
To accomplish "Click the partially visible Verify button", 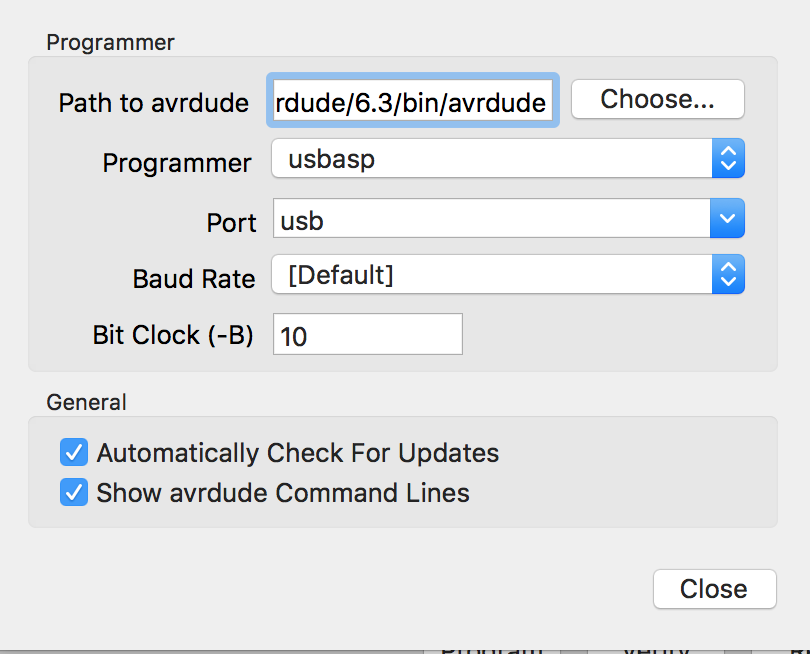I will pos(656,648).
